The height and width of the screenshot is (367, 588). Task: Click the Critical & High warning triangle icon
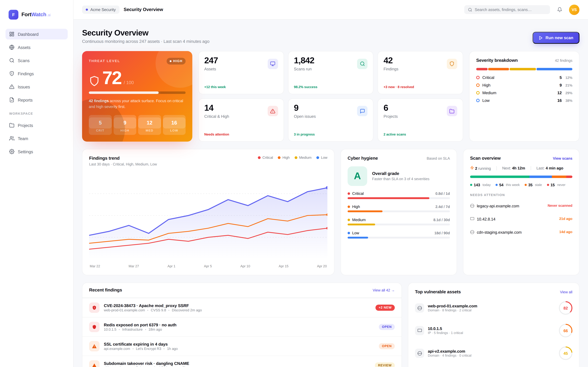273,111
